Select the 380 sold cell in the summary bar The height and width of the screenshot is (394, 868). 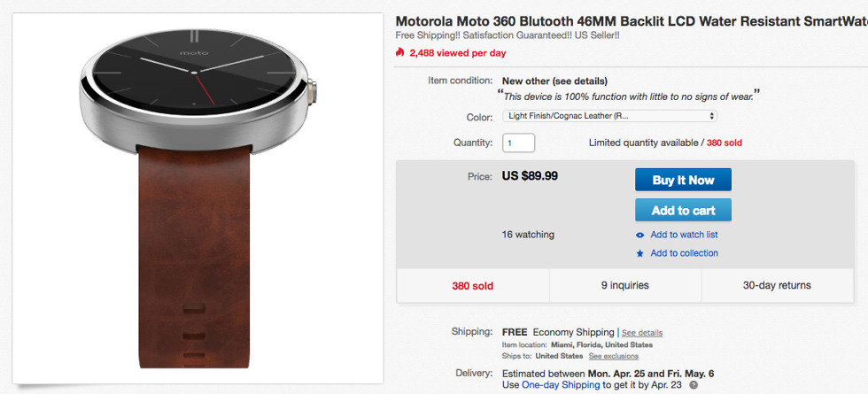[x=472, y=285]
